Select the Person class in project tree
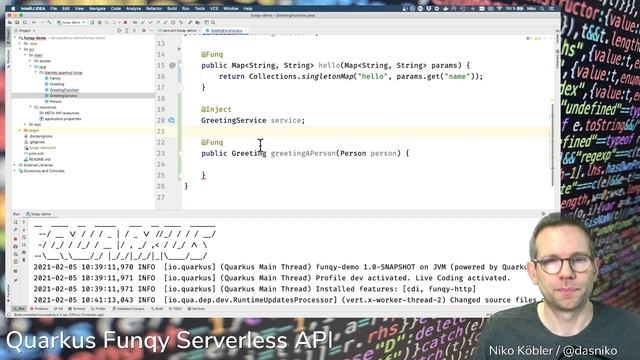The image size is (640, 360). click(56, 101)
